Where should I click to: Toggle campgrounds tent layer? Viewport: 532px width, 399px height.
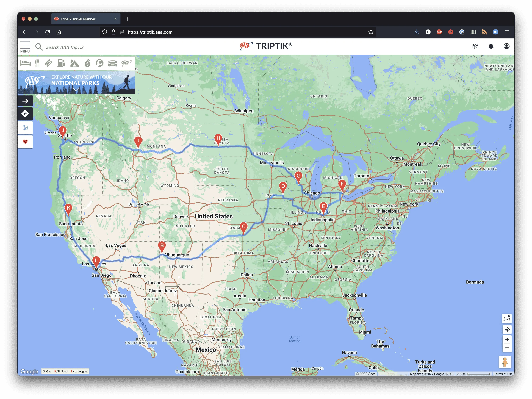click(74, 63)
